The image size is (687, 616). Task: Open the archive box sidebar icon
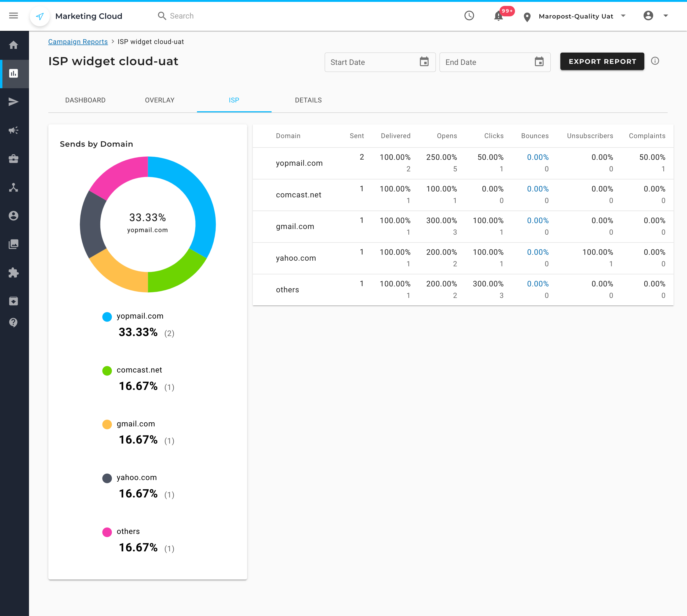(13, 301)
